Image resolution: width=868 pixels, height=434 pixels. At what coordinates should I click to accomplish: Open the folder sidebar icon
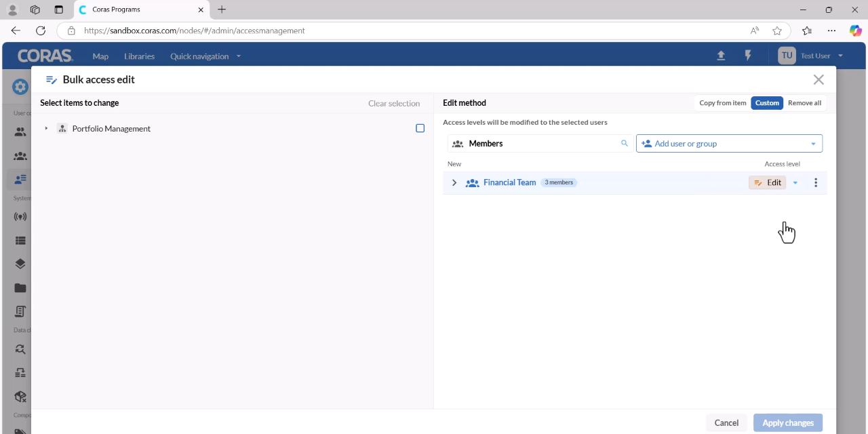pyautogui.click(x=20, y=288)
